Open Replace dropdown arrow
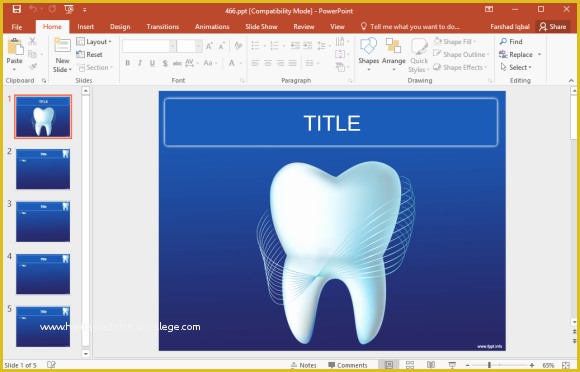Screen dimensions: 580x372 (x=539, y=54)
